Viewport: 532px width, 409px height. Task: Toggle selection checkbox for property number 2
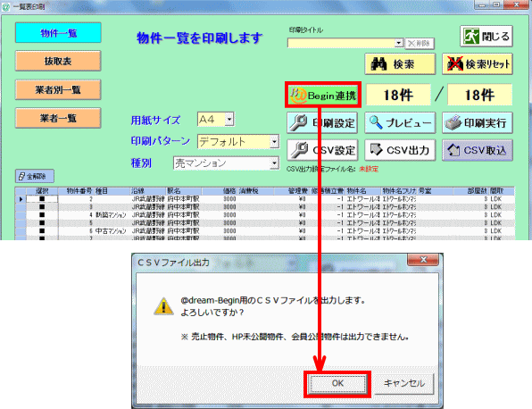pos(42,199)
